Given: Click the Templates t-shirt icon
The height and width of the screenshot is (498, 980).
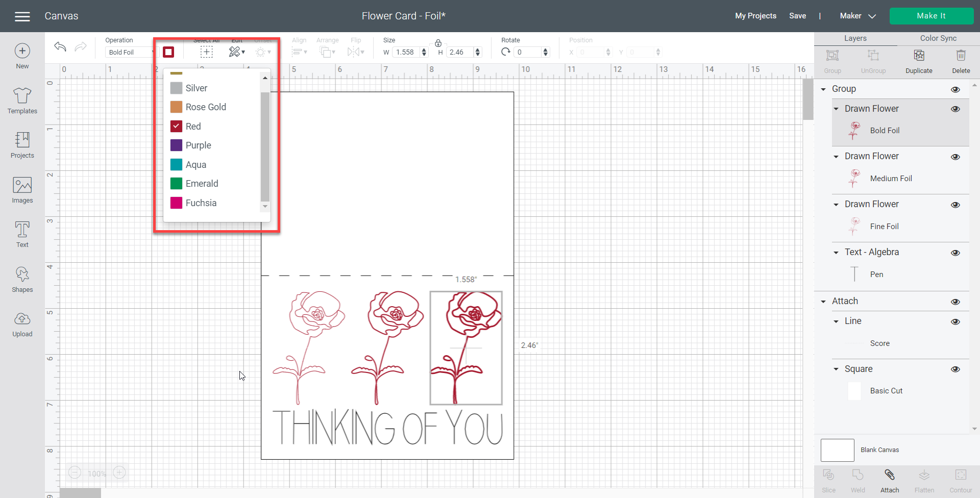Looking at the screenshot, I should click(22, 95).
